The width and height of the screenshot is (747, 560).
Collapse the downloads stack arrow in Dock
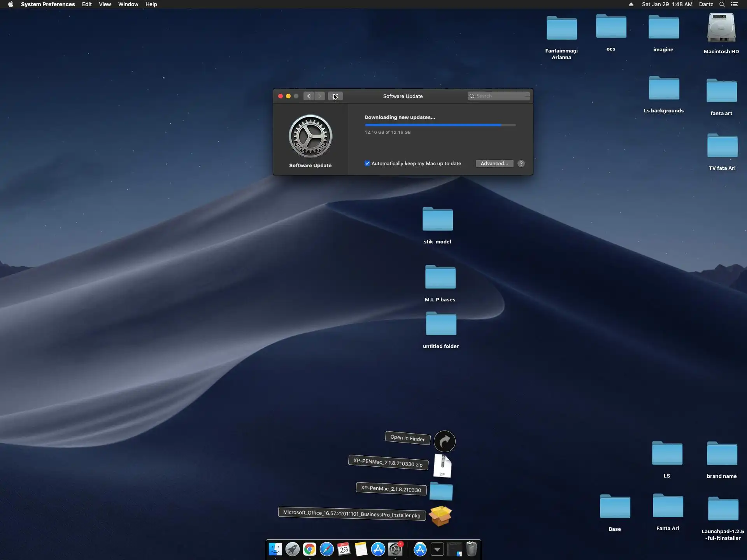coord(437,549)
